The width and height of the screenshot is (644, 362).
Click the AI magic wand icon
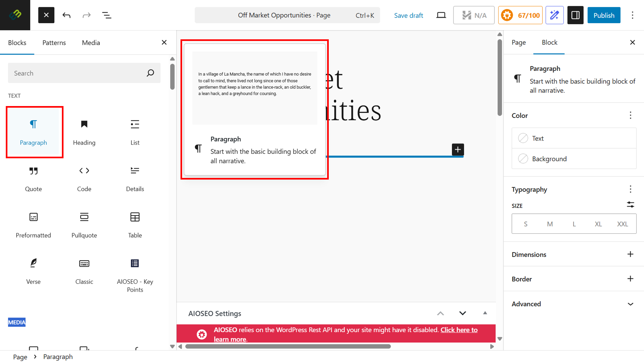click(554, 15)
